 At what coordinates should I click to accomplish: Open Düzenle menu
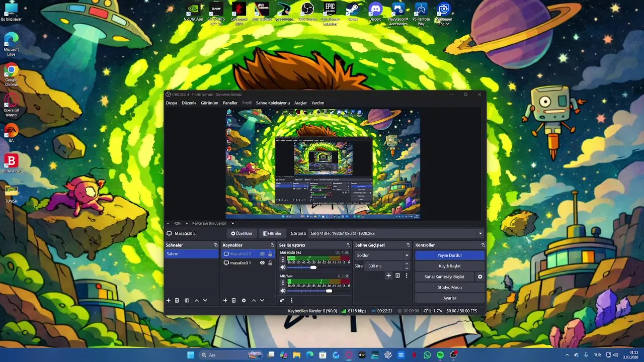(x=189, y=103)
